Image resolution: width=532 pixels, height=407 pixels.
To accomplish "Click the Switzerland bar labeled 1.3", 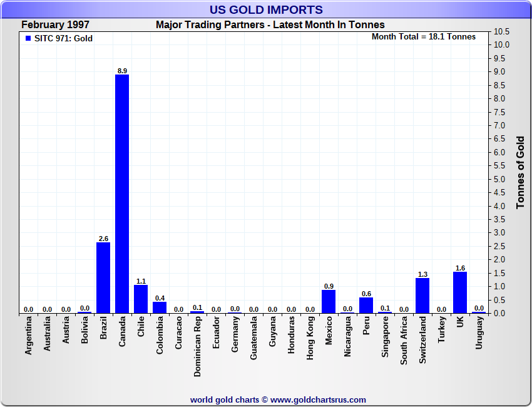I will (x=422, y=296).
